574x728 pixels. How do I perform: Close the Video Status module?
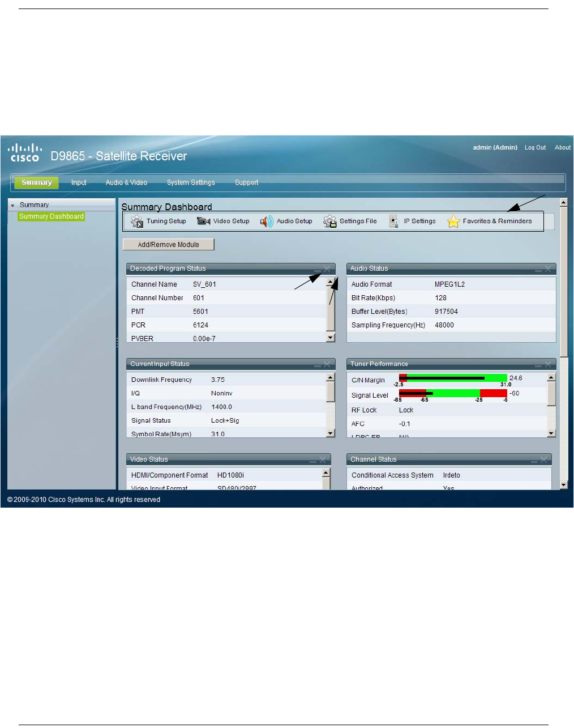322,459
